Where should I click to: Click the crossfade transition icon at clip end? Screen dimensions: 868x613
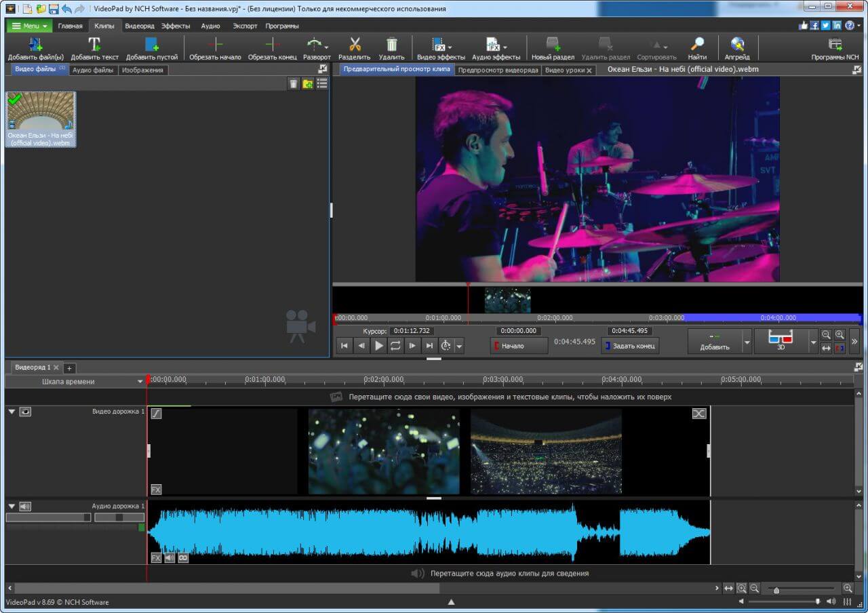(699, 413)
